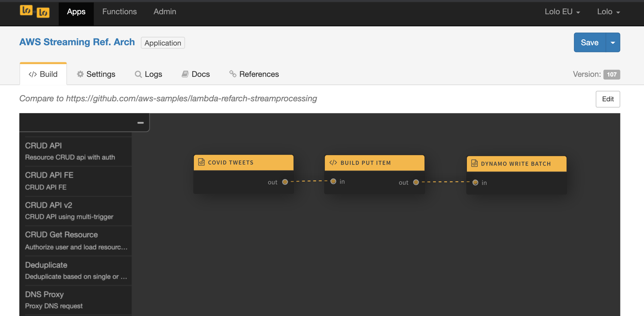Screen dimensions: 644x316
Task: Click the Dynamo Write Batch document icon
Action: [x=474, y=163]
